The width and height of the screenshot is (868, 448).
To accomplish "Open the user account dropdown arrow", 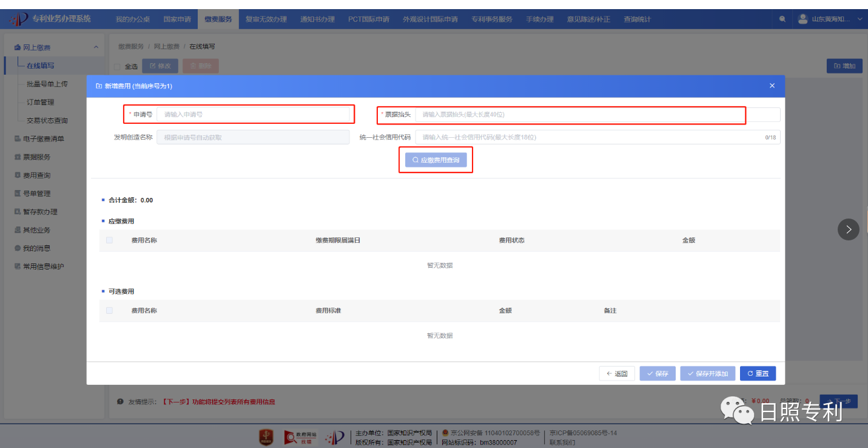I will [860, 19].
